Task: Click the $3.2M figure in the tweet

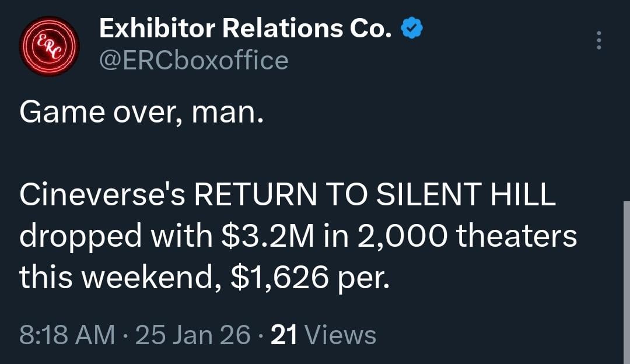Action: click(x=264, y=237)
